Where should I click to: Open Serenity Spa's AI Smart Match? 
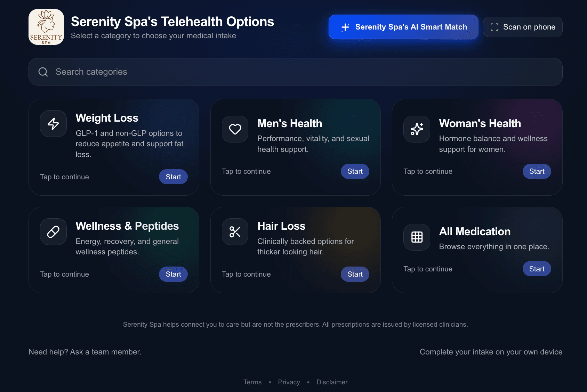point(403,27)
